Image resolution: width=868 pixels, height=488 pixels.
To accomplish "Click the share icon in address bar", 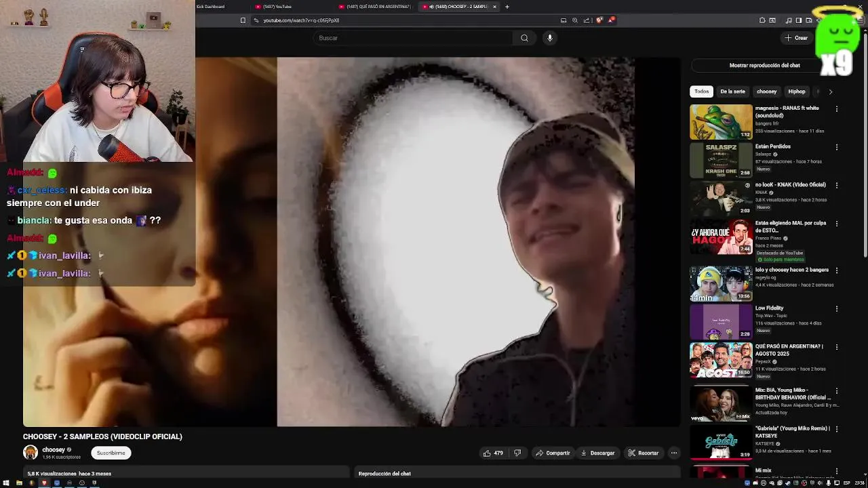I will pos(587,20).
